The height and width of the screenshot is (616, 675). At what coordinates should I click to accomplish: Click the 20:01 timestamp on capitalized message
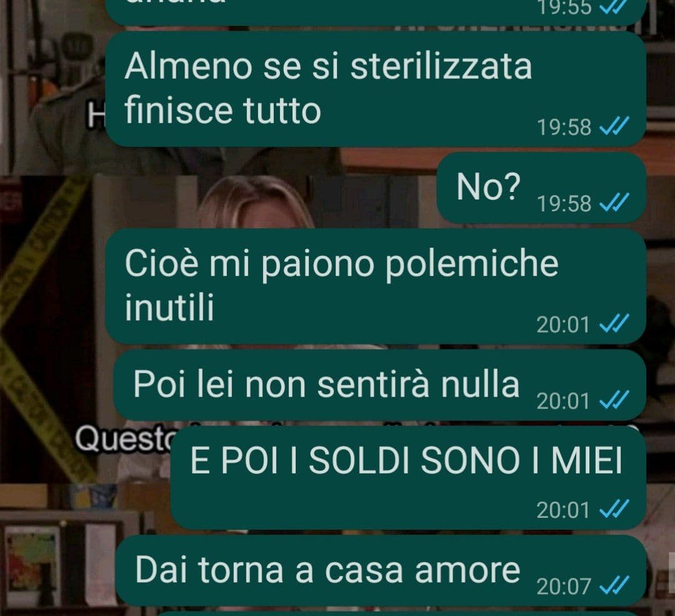click(563, 510)
